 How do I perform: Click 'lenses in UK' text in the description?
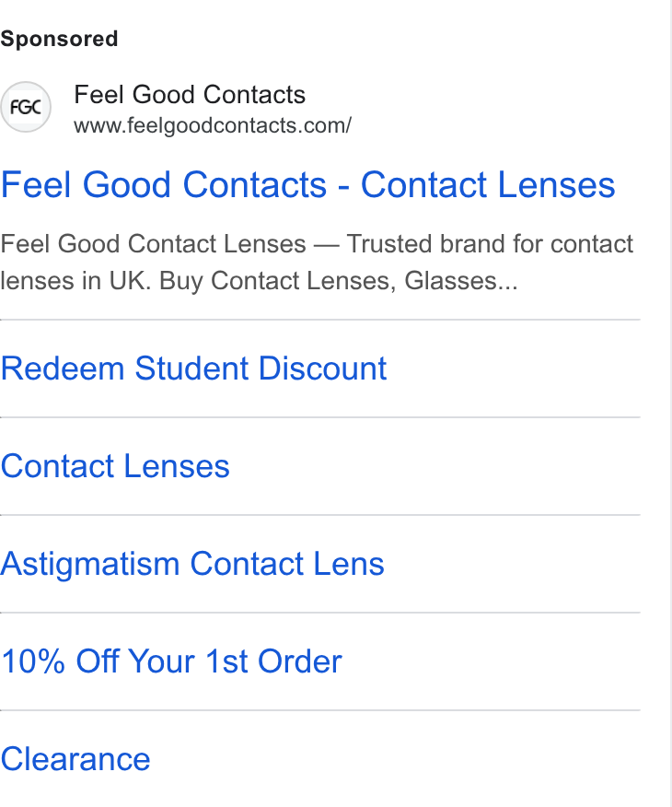(75, 281)
